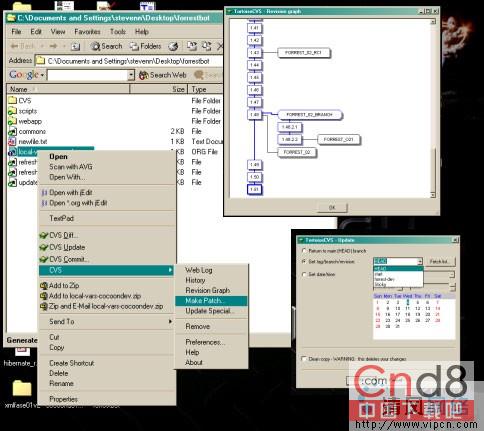Select revision node 1.48 in the graph
Screen dimensions: 484x431
coord(255,115)
